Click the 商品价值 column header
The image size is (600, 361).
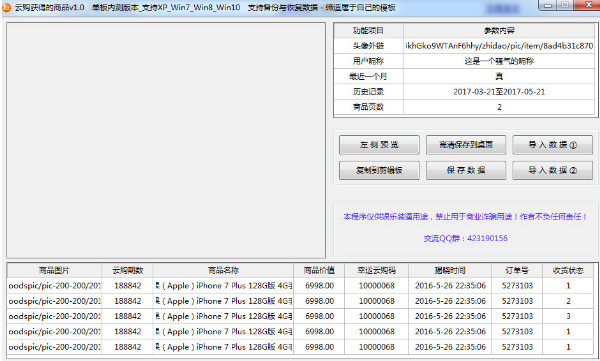coord(319,271)
